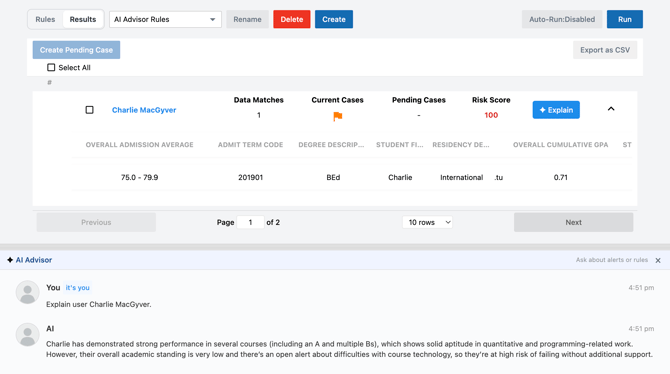This screenshot has width=670, height=374.
Task: Click the red Delete button
Action: point(292,19)
